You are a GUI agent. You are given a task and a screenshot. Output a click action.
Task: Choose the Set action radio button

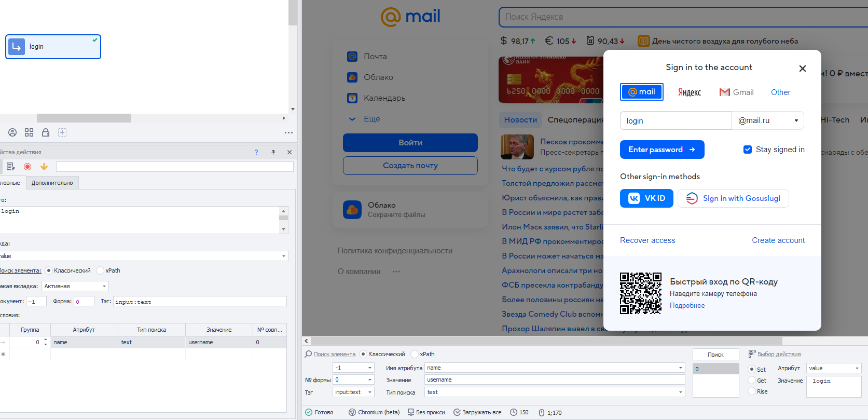tap(752, 369)
